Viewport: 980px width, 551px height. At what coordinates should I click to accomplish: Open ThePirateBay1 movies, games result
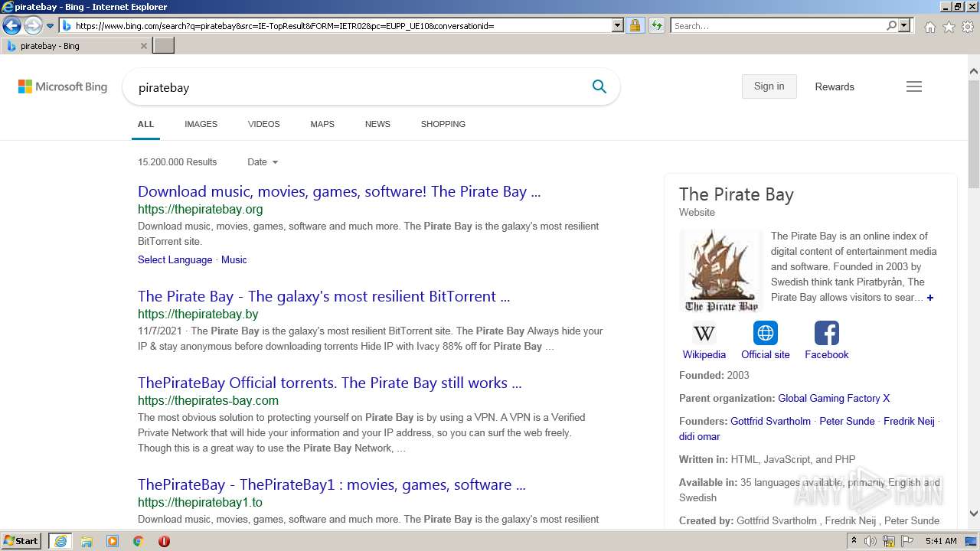(x=332, y=485)
